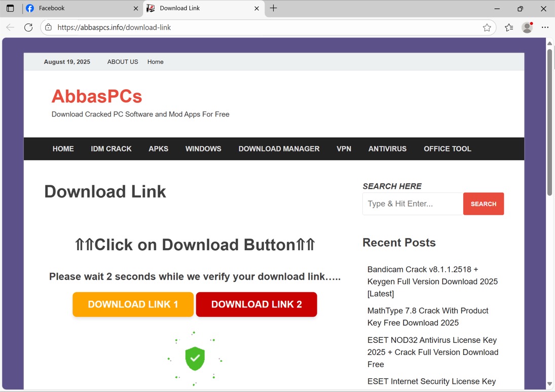Switch to the Facebook tab
This screenshot has width=555, height=392.
tap(76, 8)
